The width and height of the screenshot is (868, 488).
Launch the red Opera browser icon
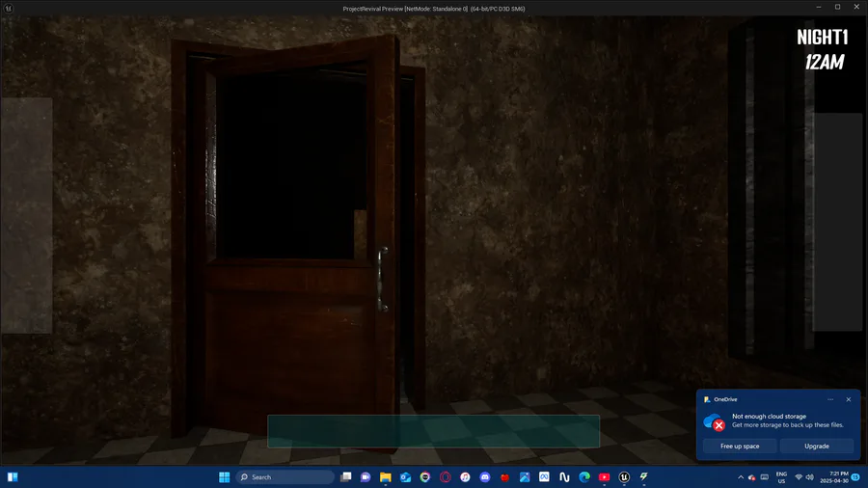pyautogui.click(x=445, y=477)
